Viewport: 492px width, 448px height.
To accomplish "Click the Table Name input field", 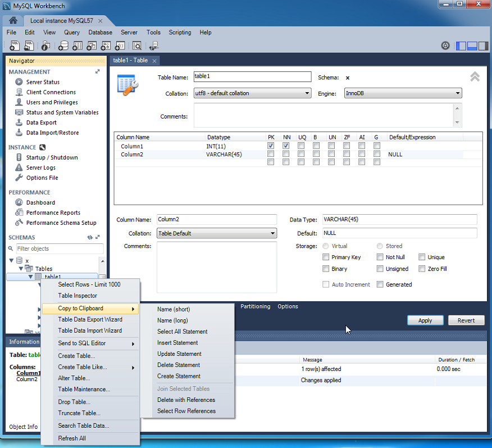I will tap(252, 76).
